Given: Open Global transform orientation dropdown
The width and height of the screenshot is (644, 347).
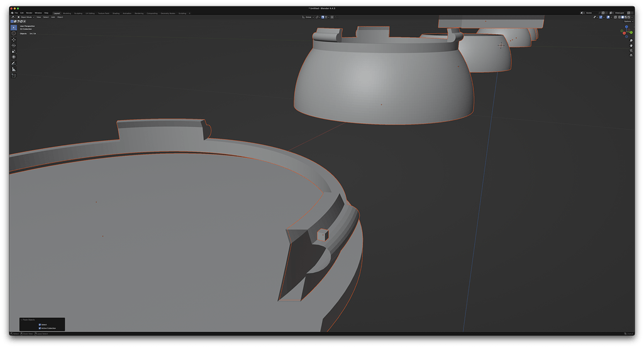Looking at the screenshot, I should (x=308, y=17).
